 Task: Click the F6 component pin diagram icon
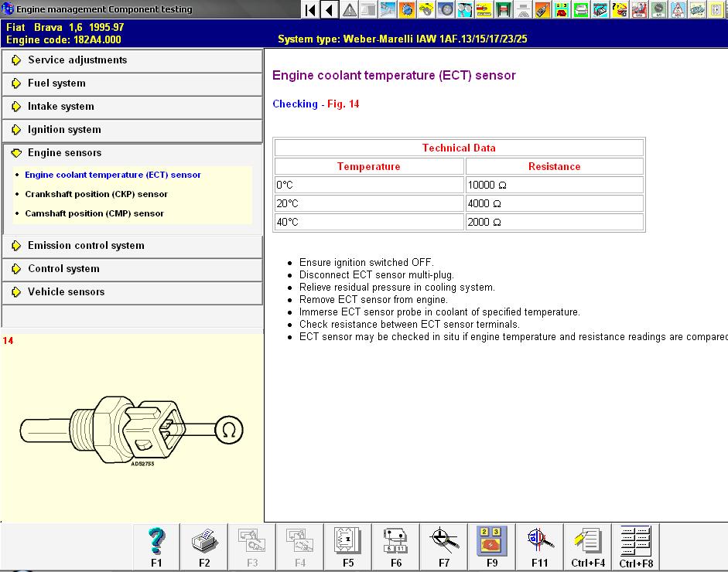pyautogui.click(x=396, y=546)
